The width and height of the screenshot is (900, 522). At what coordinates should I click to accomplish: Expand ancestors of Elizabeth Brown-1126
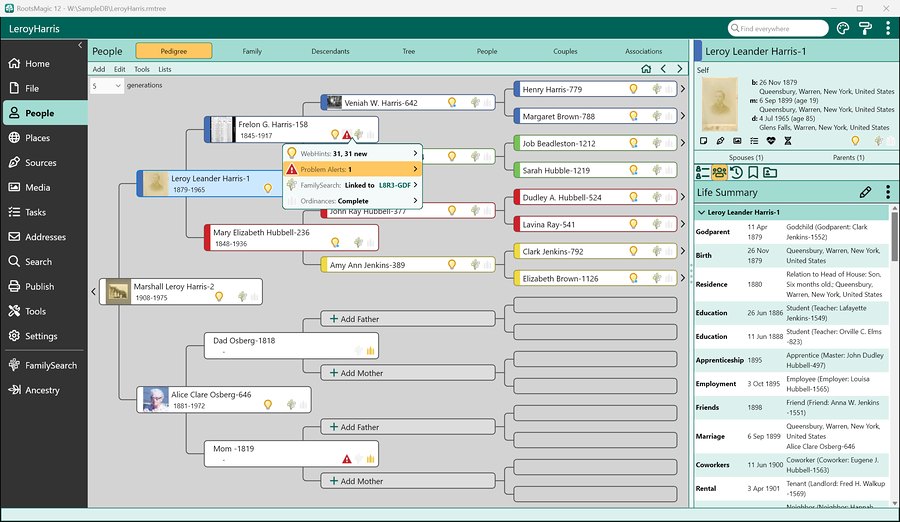tap(682, 278)
